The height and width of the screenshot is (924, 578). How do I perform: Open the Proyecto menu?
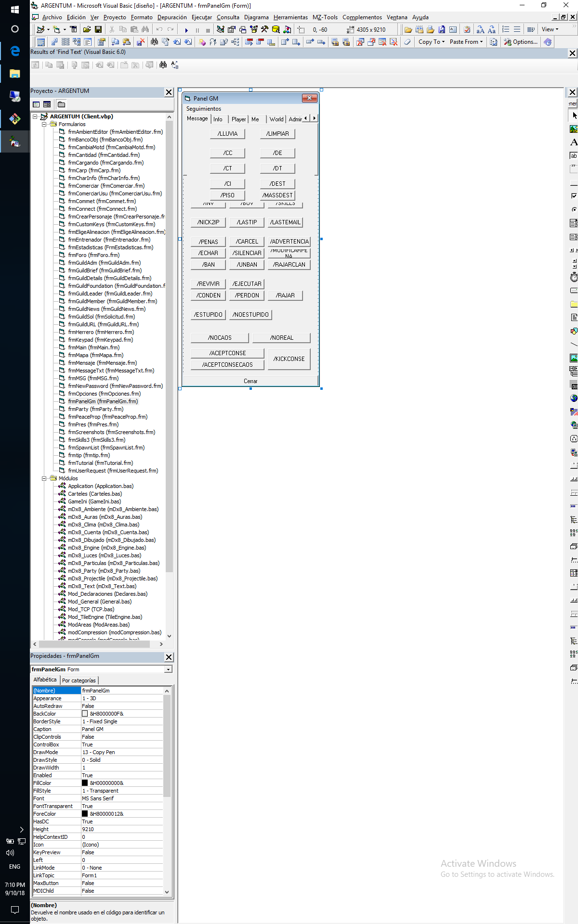click(115, 17)
